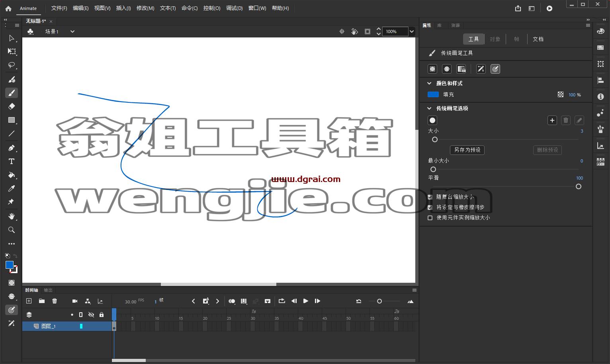Viewport: 610px width, 364px height.
Task: Toggle the 将设定与橡皮擦同步 checkbox
Action: tap(430, 207)
